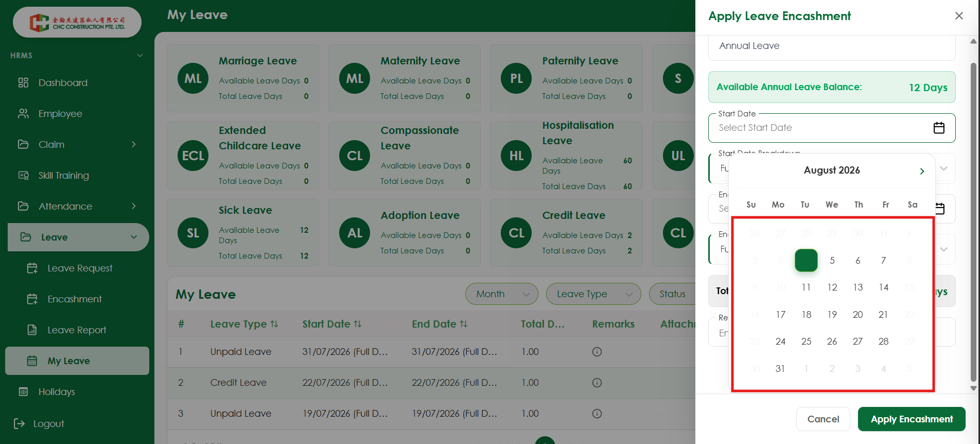Viewport: 980px width, 444px height.
Task: Expand the Claim submenu arrow
Action: click(134, 144)
